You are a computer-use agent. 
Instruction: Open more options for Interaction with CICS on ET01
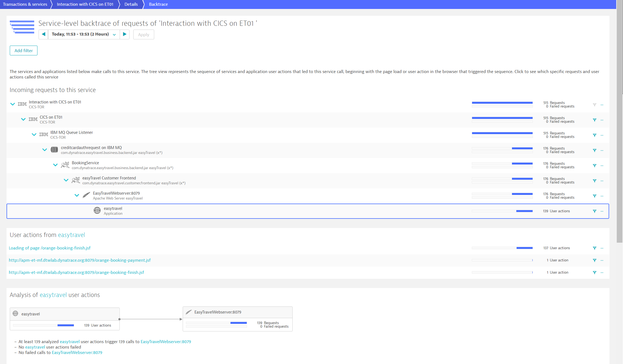[602, 105]
